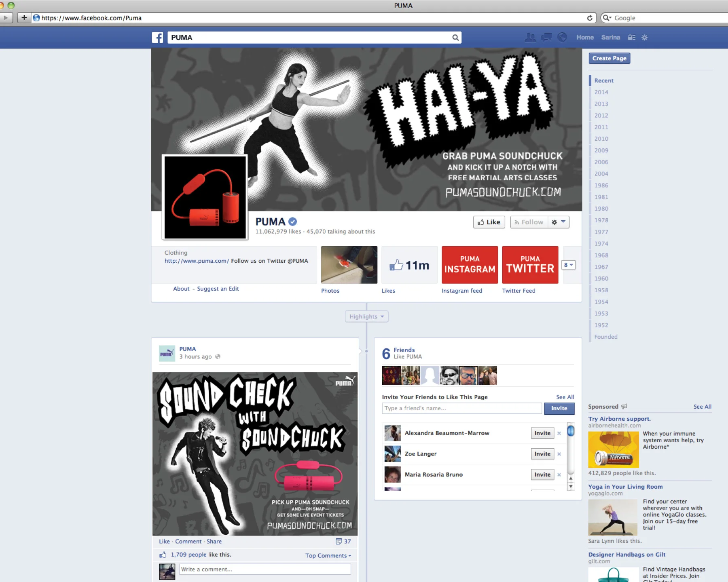Invite Zoe Langer to like page

[542, 454]
